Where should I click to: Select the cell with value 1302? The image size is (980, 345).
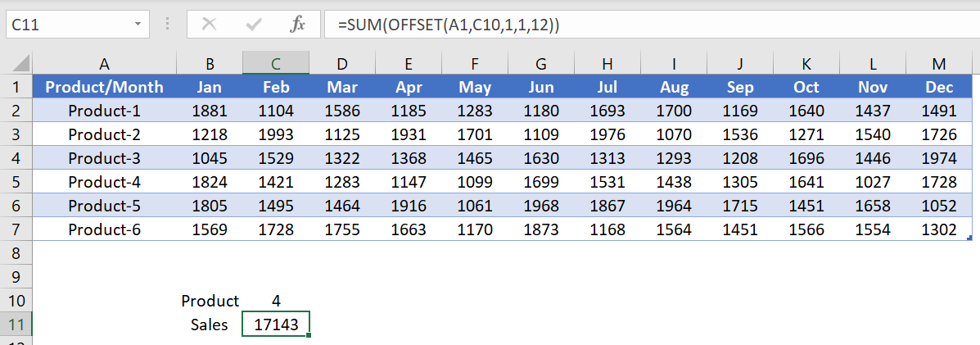click(x=939, y=229)
